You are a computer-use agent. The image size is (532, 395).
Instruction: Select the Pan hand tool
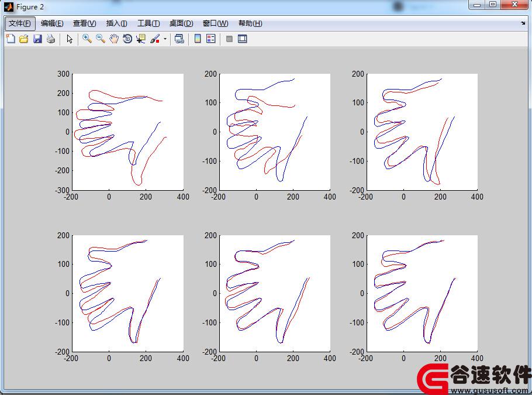(x=114, y=39)
